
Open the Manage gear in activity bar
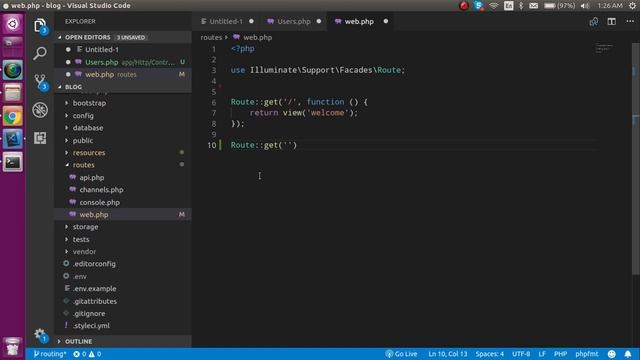point(40,335)
